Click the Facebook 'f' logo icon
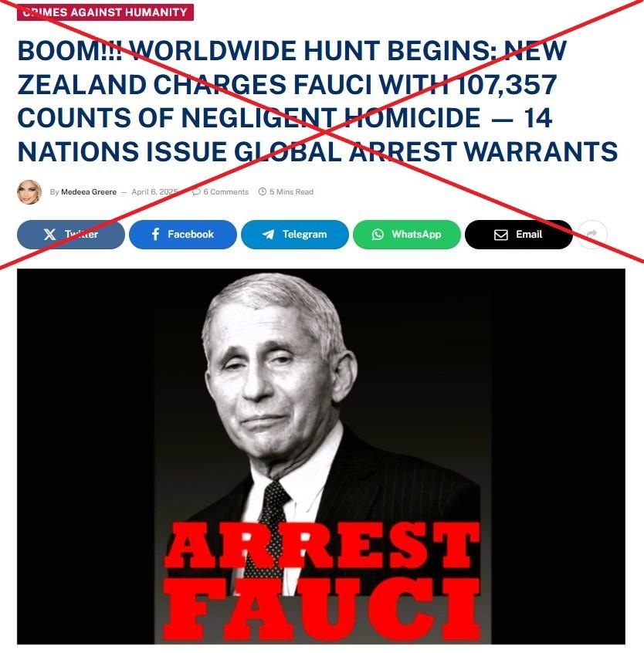Viewport: 644px width, 653px height. point(155,234)
